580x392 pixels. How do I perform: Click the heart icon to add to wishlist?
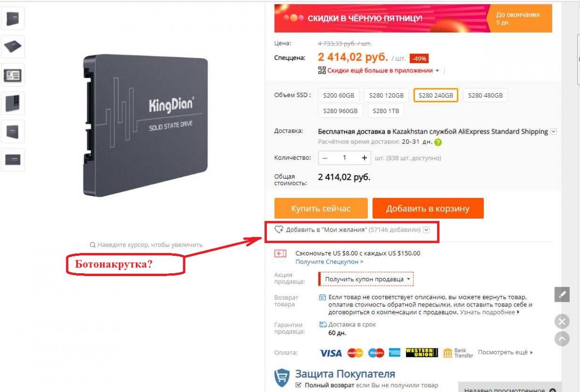pyautogui.click(x=279, y=230)
